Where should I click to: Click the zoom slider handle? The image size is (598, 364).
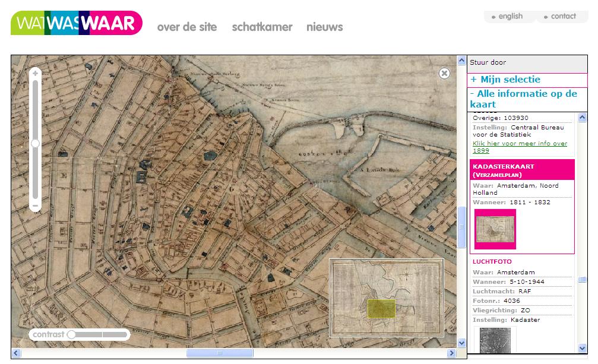pos(35,143)
